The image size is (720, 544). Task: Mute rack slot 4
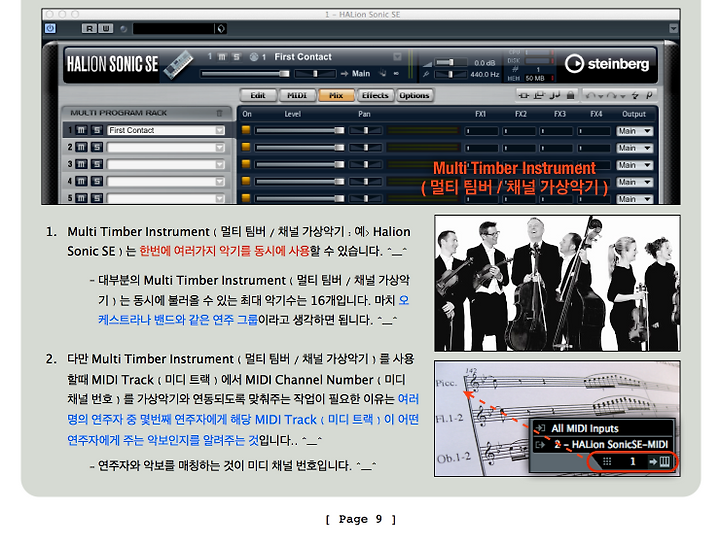coord(81,181)
